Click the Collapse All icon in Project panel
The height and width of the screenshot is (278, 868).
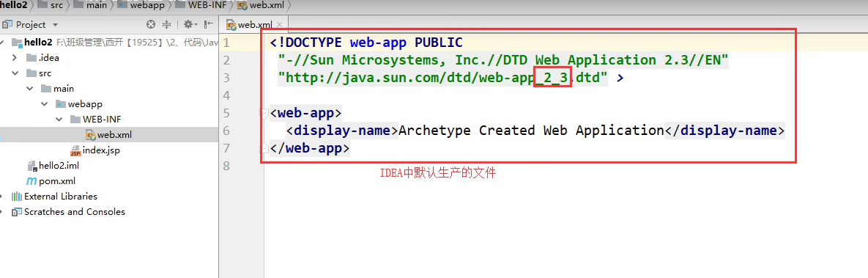coord(166,24)
